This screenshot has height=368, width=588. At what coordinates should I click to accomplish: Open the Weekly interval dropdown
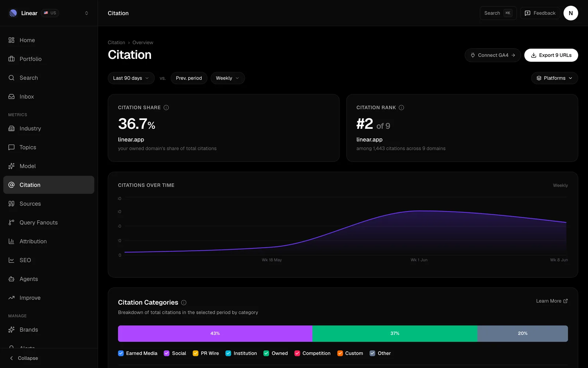227,78
